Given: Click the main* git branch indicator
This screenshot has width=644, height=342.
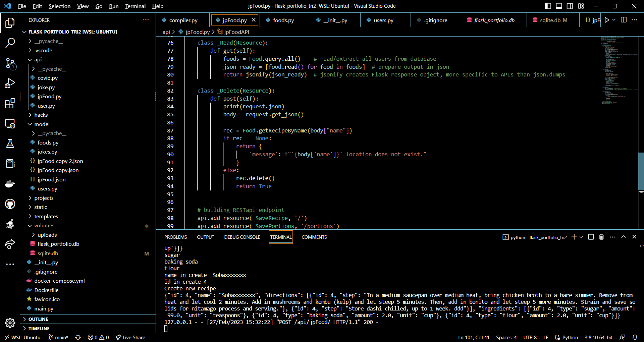Looking at the screenshot, I should coord(58,338).
